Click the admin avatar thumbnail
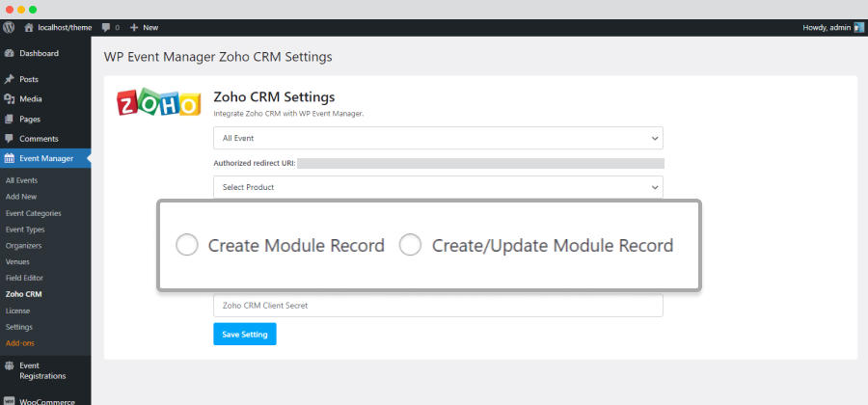The height and width of the screenshot is (405, 868). (858, 27)
